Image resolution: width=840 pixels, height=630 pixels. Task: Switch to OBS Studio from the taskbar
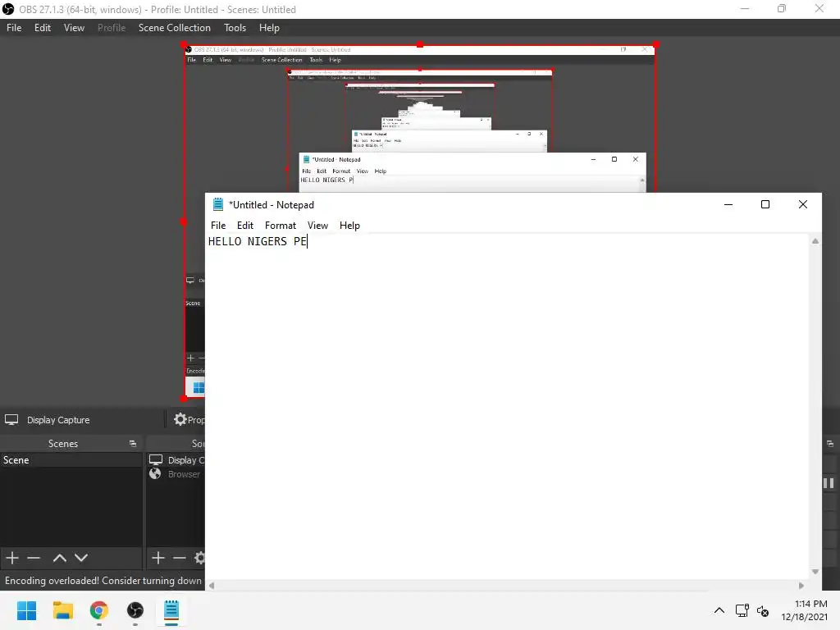coord(135,610)
